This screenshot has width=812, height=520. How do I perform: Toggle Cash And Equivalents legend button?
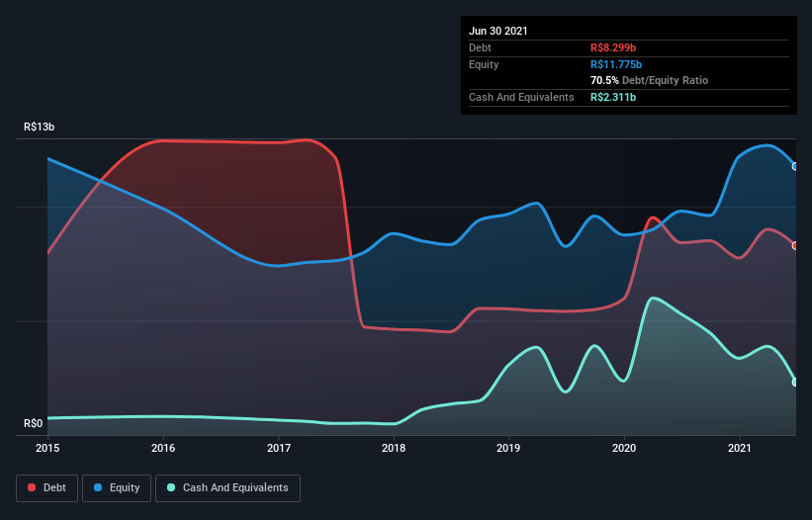(227, 488)
